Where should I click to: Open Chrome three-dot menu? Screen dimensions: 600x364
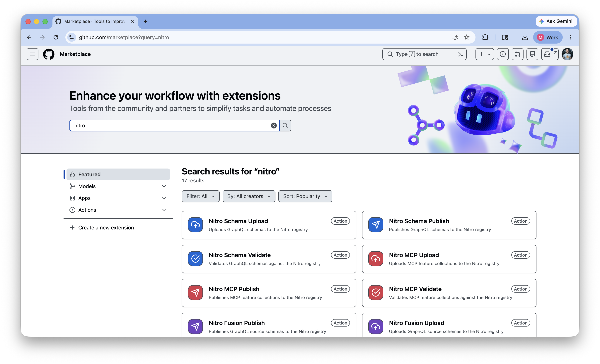tap(570, 37)
